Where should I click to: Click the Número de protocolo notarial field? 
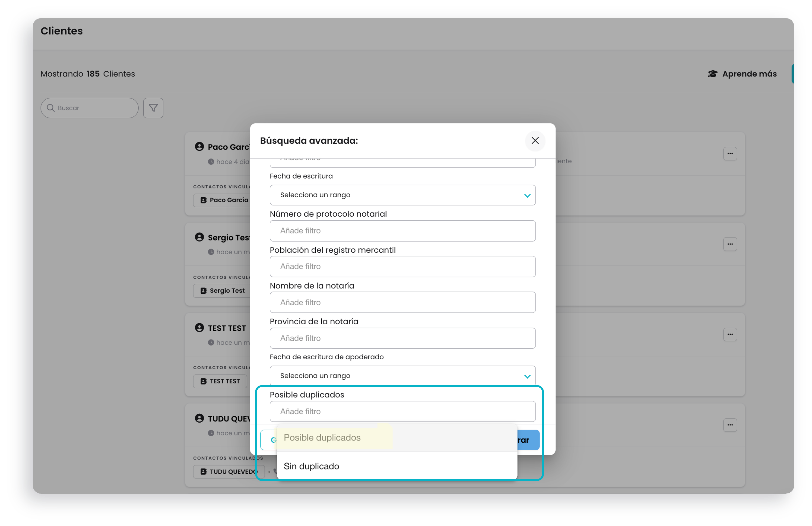click(x=402, y=231)
